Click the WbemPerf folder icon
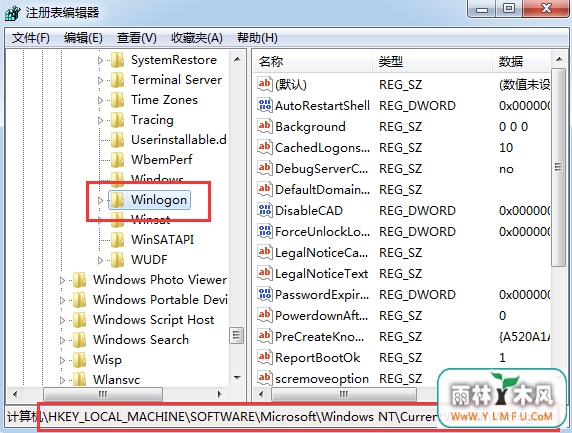Image resolution: width=572 pixels, height=433 pixels. [117, 160]
